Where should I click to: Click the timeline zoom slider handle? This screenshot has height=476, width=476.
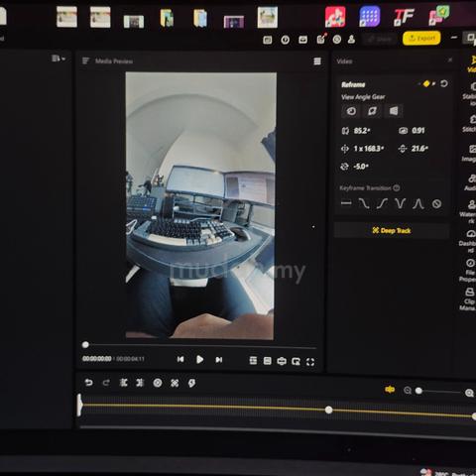point(418,391)
